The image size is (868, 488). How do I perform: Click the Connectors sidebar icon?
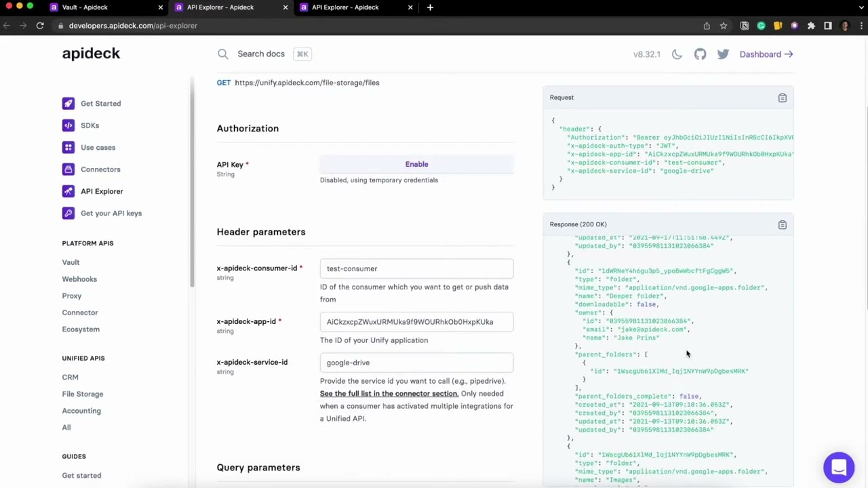[x=68, y=169]
